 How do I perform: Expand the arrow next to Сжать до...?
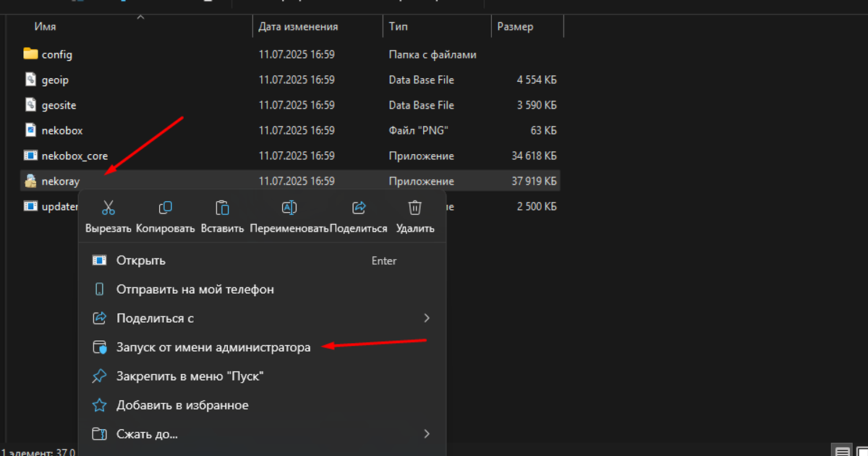coord(427,434)
